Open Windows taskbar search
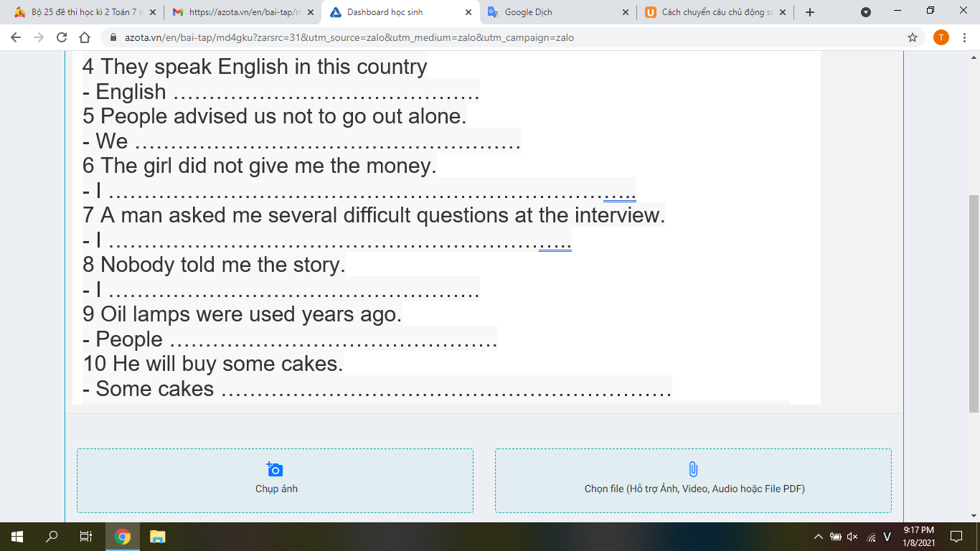The width and height of the screenshot is (980, 551). pyautogui.click(x=52, y=537)
